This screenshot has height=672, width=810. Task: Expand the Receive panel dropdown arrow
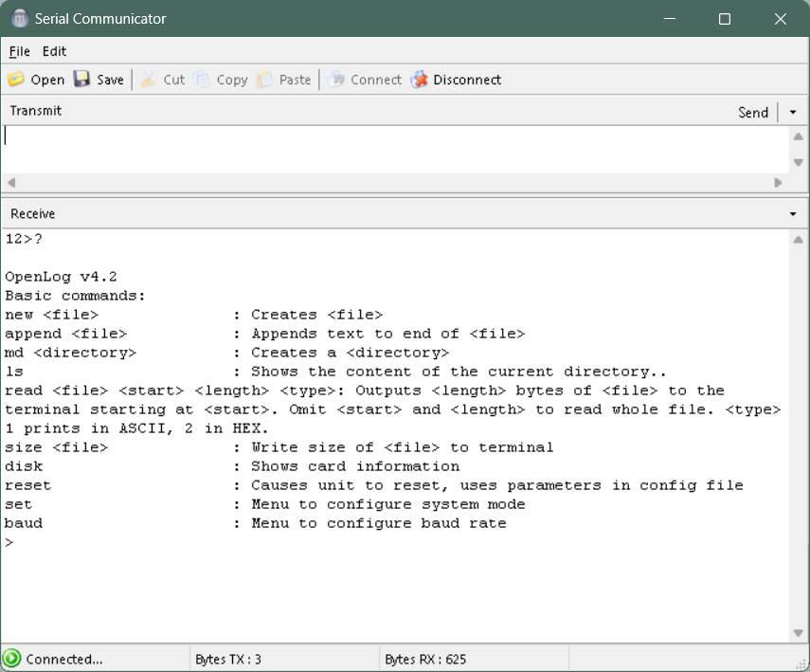point(793,214)
